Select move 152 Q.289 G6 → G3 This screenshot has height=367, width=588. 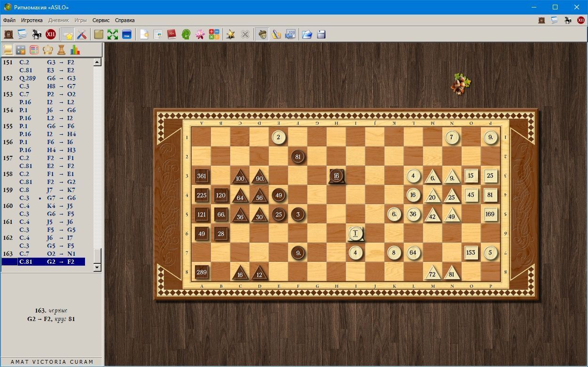point(43,78)
